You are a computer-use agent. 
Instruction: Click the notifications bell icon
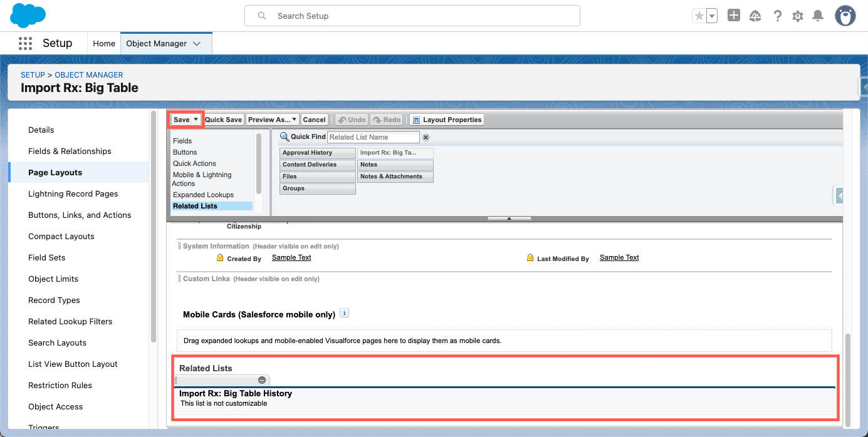click(818, 16)
